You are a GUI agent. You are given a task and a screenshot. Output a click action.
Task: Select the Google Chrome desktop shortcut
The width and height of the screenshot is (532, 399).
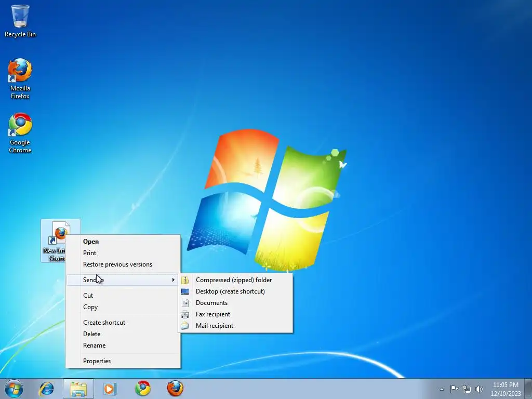(x=20, y=133)
